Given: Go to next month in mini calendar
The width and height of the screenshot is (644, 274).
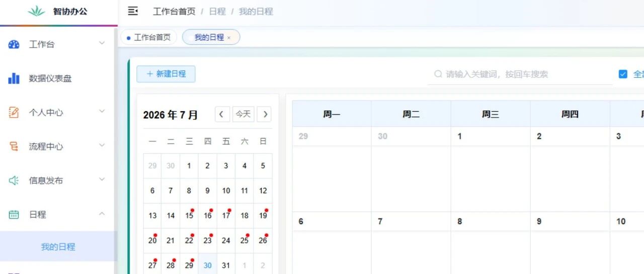Looking at the screenshot, I should point(264,114).
